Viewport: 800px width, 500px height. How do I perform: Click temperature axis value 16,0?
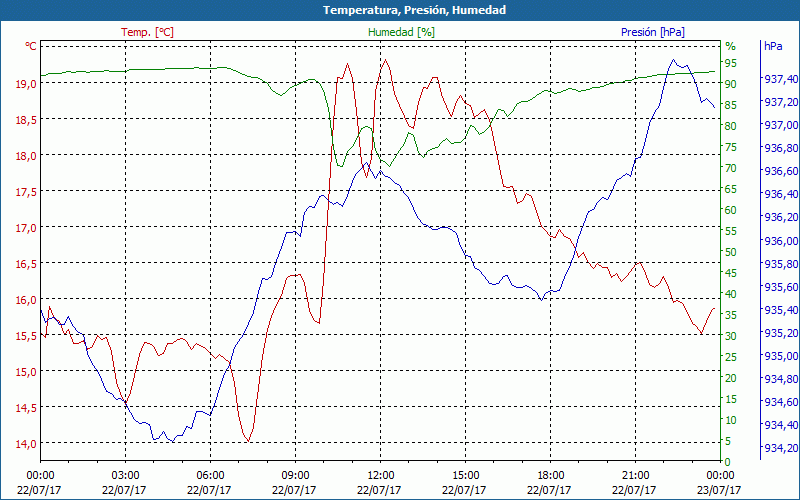pyautogui.click(x=26, y=300)
